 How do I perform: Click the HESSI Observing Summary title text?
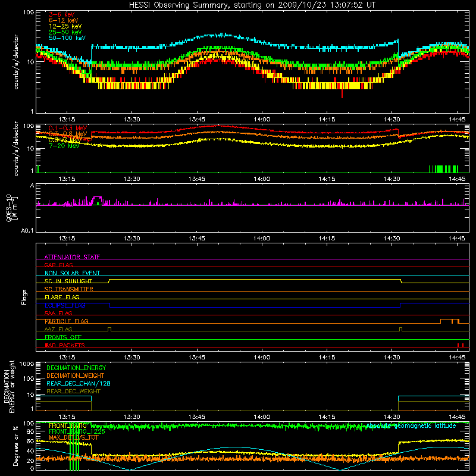tap(252, 5)
